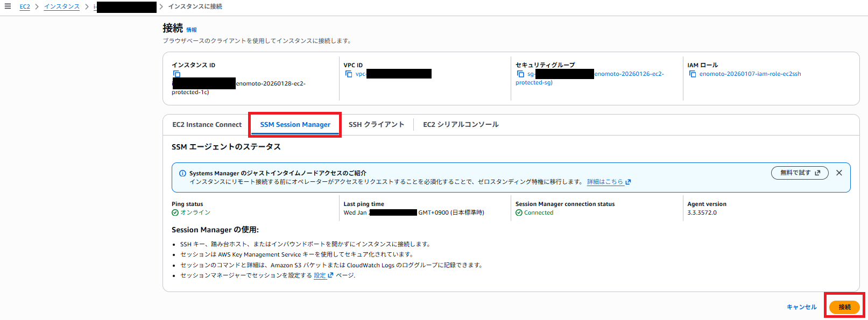Screen dimensions: 868x320
Task: Click the オンライン ping status text
Action: pos(195,213)
